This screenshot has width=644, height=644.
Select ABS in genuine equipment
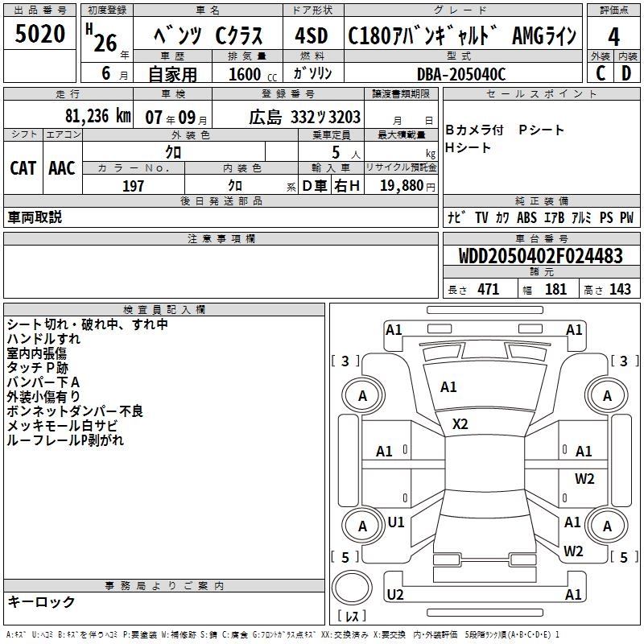[x=526, y=217]
